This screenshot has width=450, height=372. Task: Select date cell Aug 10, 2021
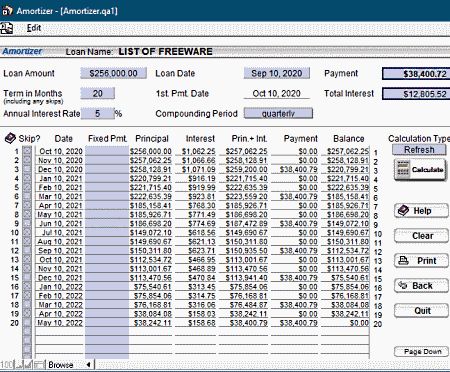point(60,241)
